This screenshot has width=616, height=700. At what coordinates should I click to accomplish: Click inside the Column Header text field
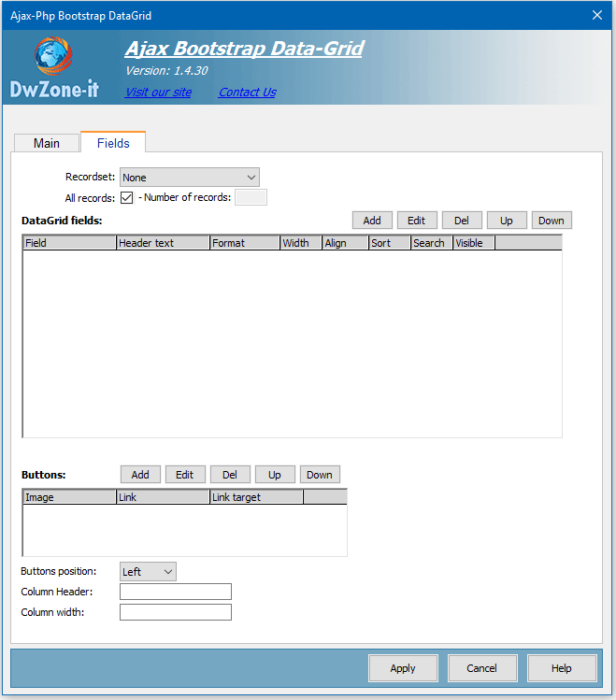(175, 592)
